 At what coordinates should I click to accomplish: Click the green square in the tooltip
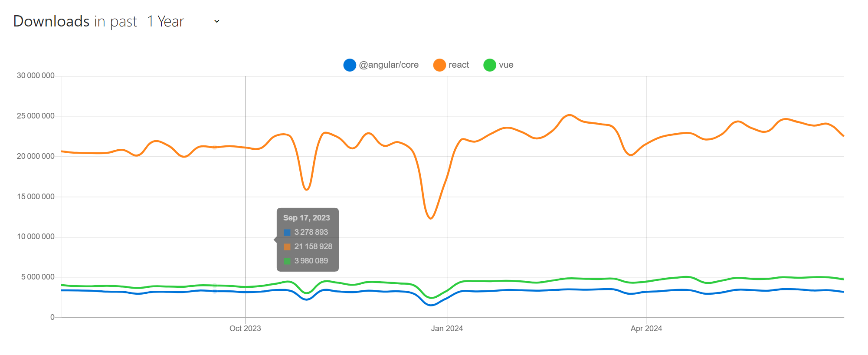tap(287, 260)
